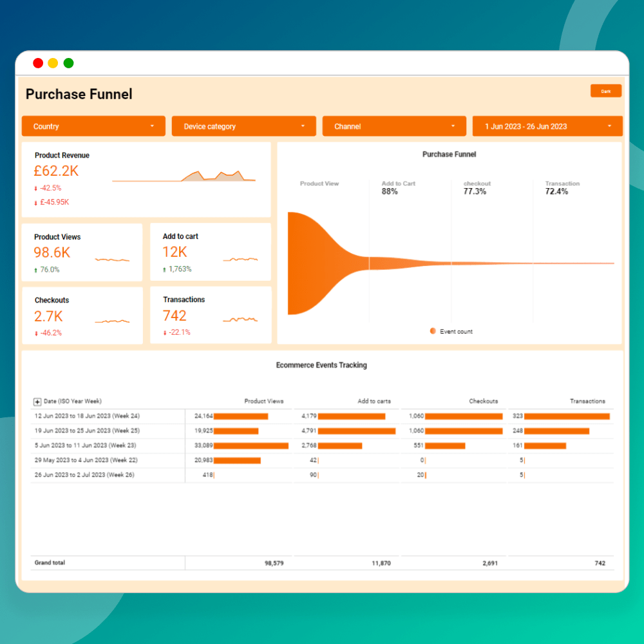Select the Product Revenue £62.2K value

click(56, 171)
